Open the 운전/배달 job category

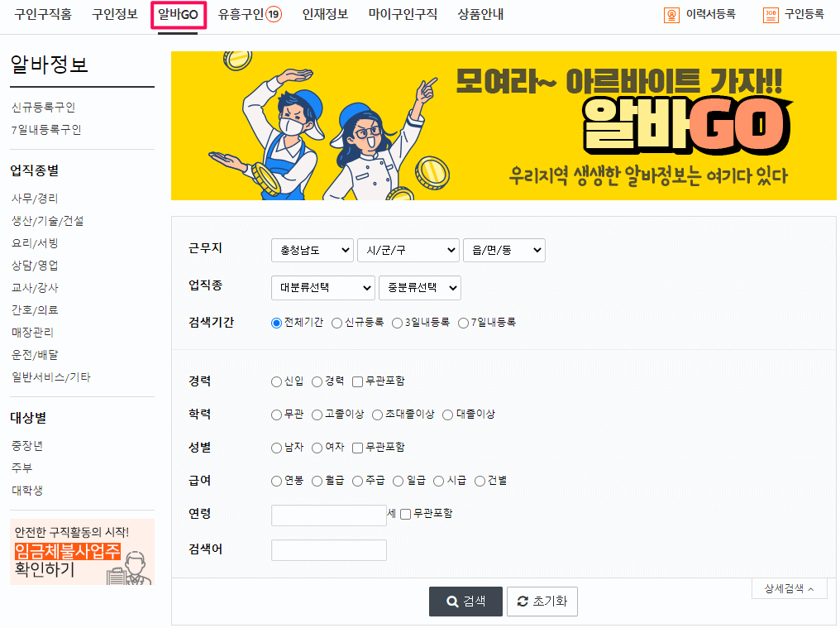(x=35, y=355)
